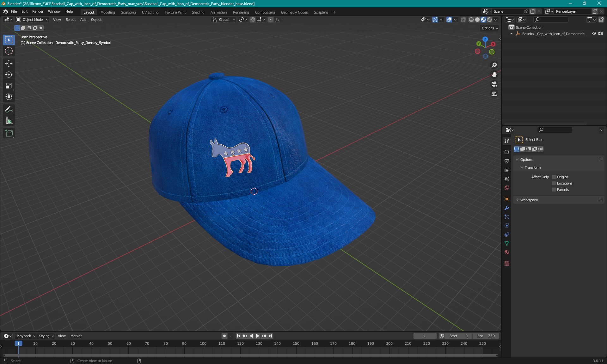607x364 pixels.
Task: Open the World properties tab
Action: (507, 188)
